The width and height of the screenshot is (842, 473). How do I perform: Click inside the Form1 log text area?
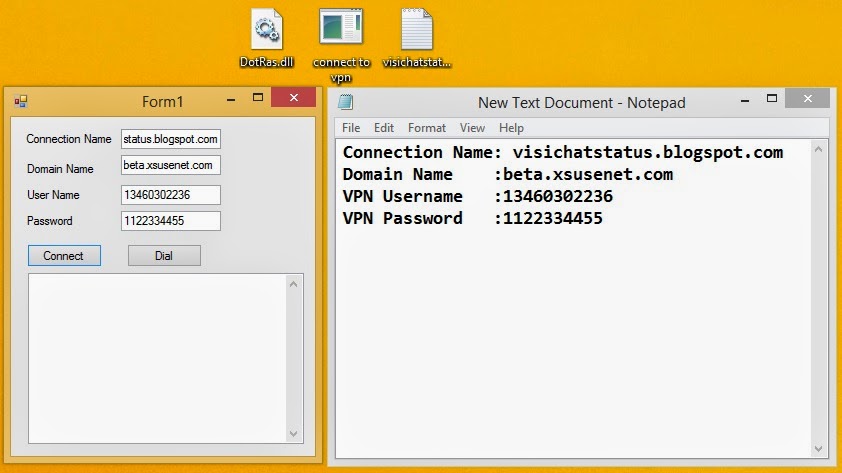(x=157, y=359)
